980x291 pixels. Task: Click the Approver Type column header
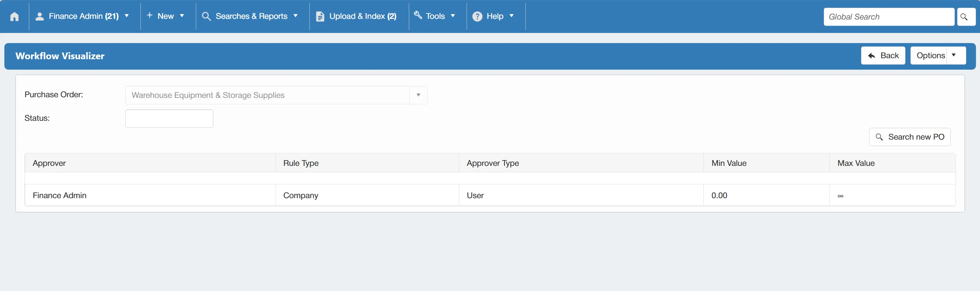coord(581,163)
